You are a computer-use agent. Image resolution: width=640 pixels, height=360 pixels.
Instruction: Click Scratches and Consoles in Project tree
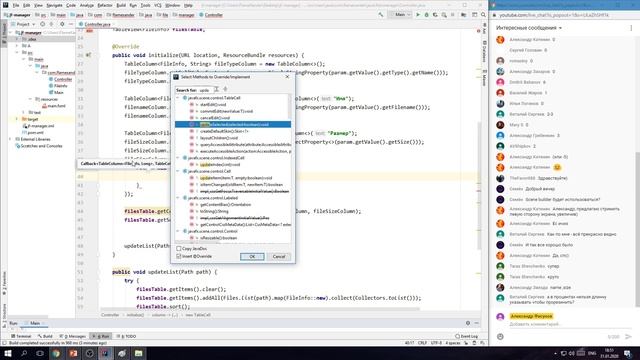(39, 146)
